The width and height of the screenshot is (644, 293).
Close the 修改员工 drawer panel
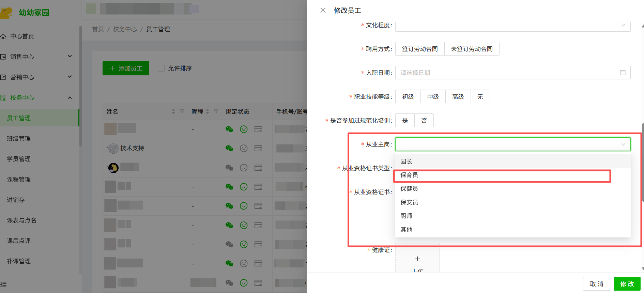(323, 11)
